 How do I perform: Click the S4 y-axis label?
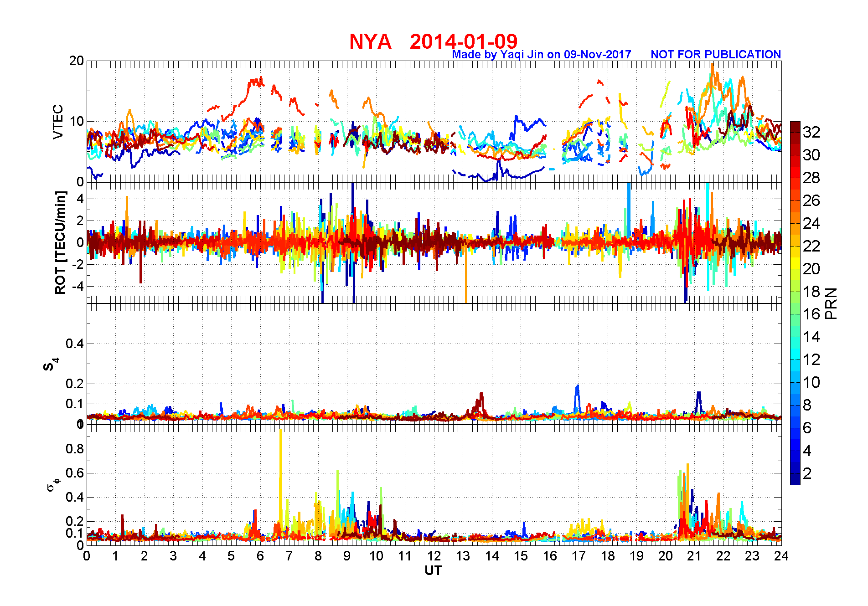[51, 365]
